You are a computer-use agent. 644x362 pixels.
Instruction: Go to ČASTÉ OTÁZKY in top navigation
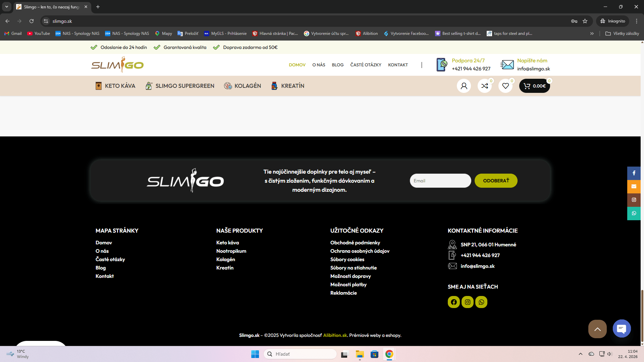coord(366,65)
